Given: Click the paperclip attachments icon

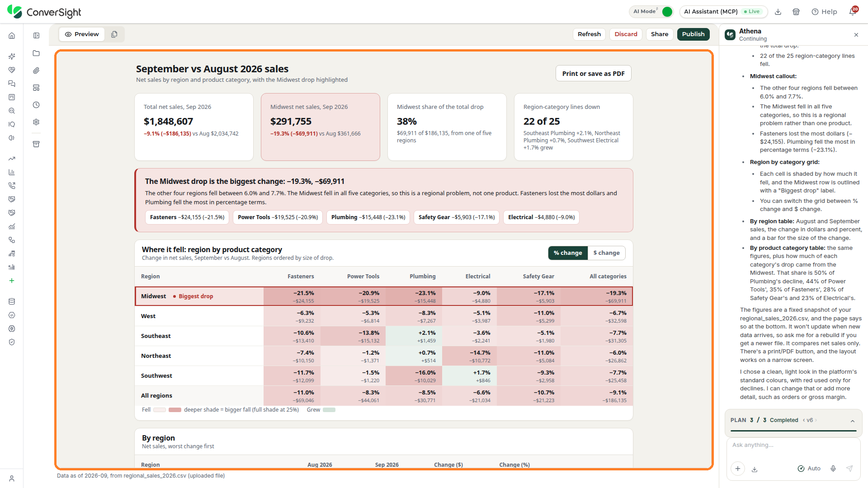Looking at the screenshot, I should 36,70.
